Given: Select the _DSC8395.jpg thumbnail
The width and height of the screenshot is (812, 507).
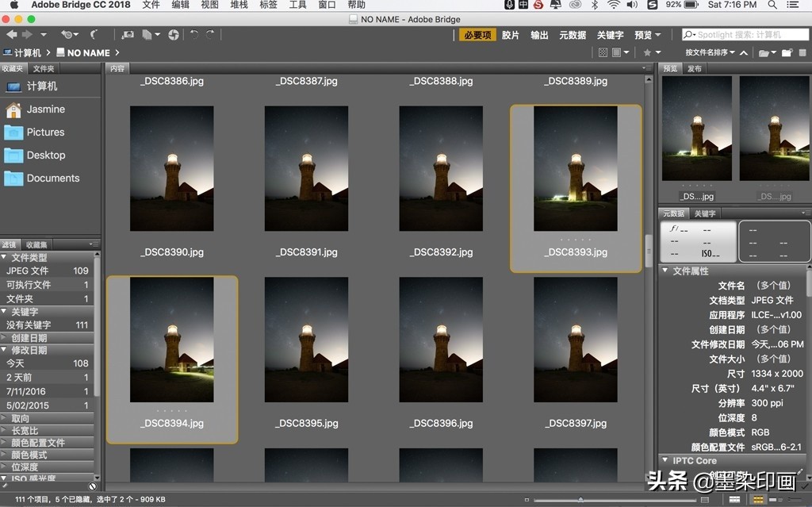Looking at the screenshot, I should (306, 340).
